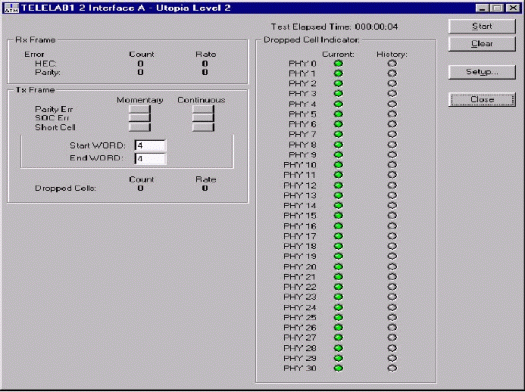
Task: Click PHY 17 current green indicator
Action: click(339, 236)
